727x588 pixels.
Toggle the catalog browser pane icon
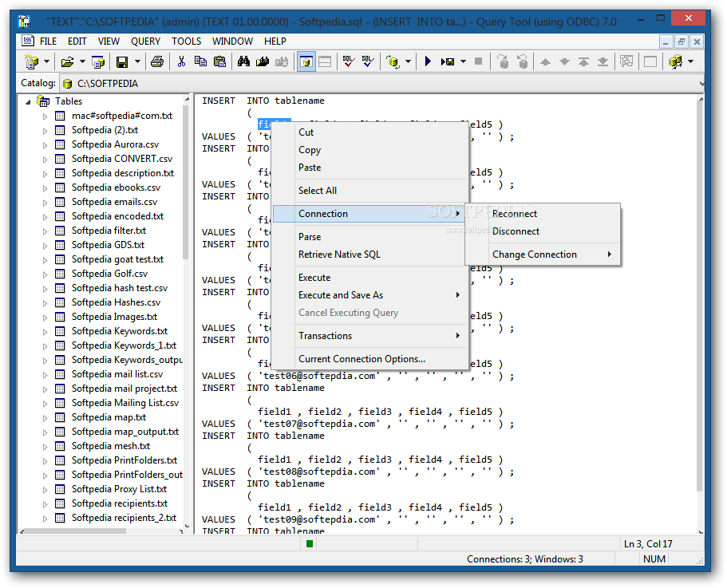pyautogui.click(x=306, y=61)
